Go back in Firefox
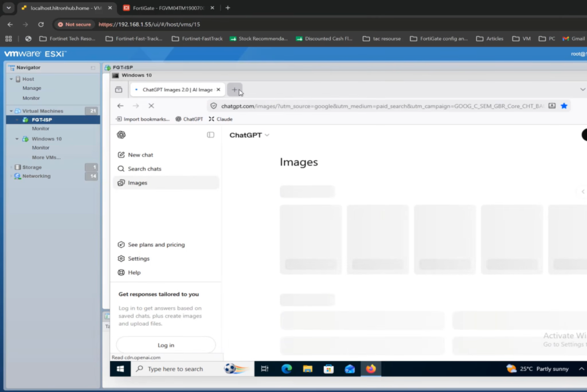The width and height of the screenshot is (587, 392). 120,106
